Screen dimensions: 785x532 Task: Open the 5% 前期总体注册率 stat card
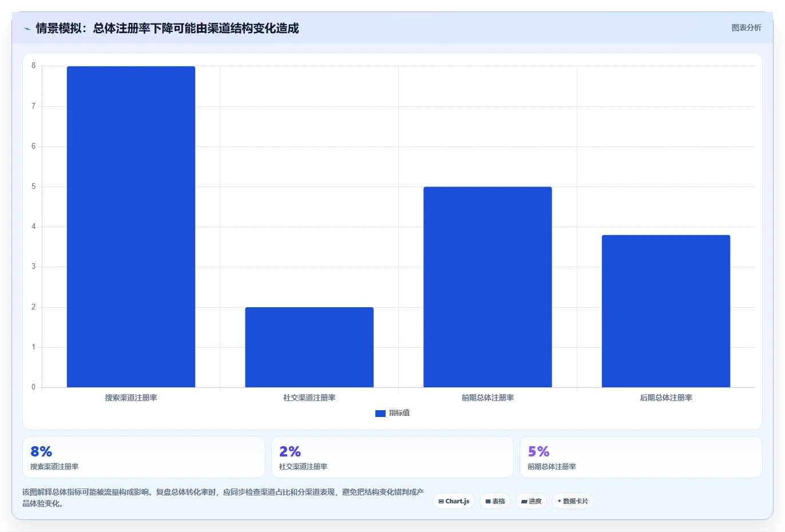(x=641, y=457)
